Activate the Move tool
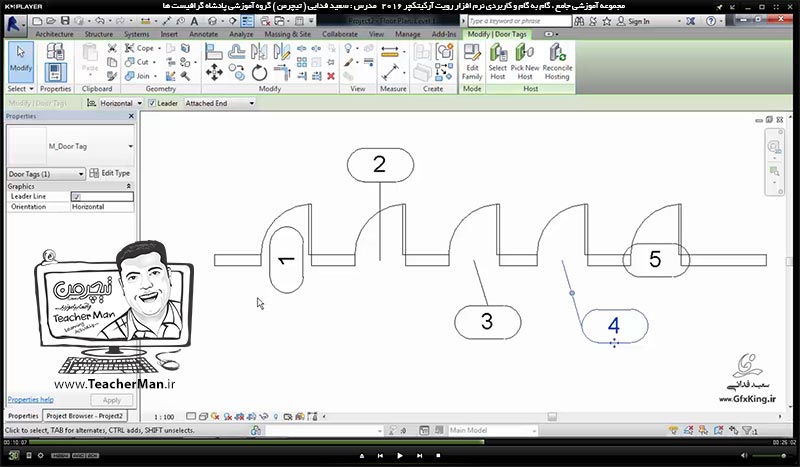Screen dimensions: 800x467 point(214,72)
